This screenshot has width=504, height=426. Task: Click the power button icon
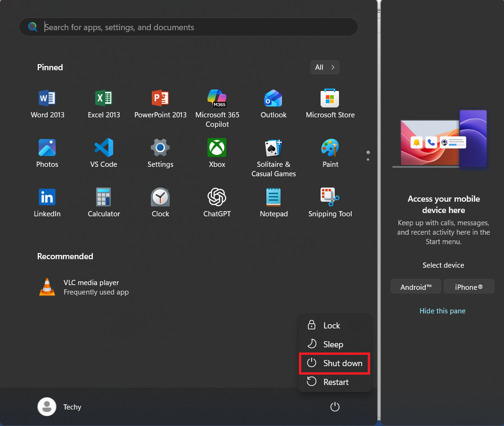coord(335,407)
